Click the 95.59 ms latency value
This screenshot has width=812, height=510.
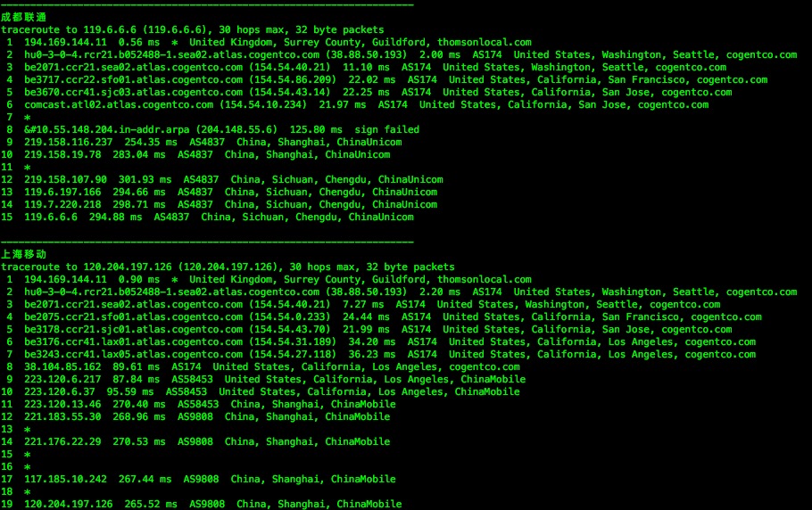pyautogui.click(x=130, y=391)
